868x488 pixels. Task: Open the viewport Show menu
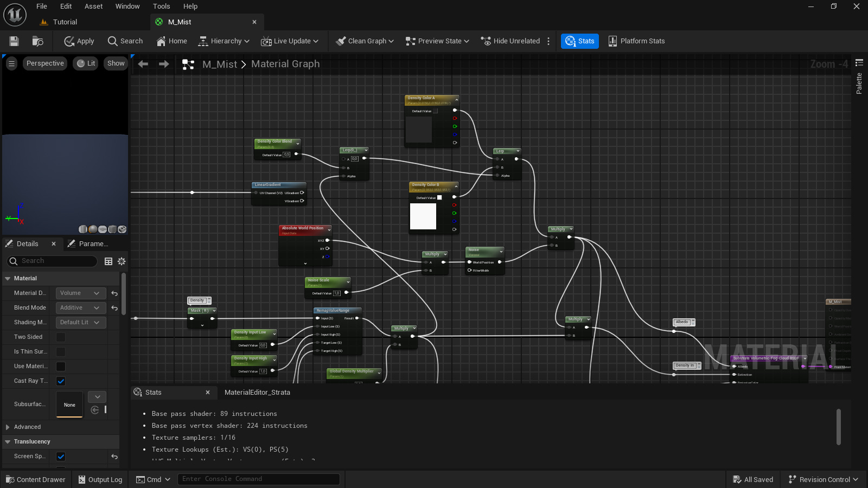coord(116,63)
